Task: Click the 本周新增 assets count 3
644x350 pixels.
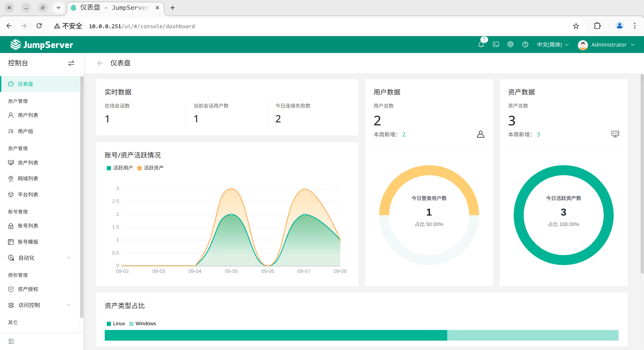Action: (x=538, y=134)
